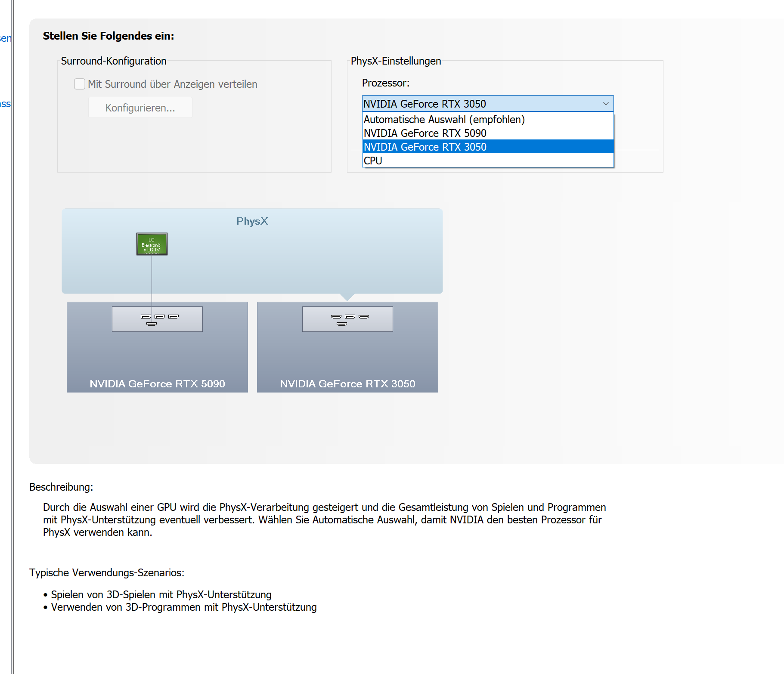784x674 pixels.
Task: Click the PhysX diagram title
Action: [x=252, y=221]
